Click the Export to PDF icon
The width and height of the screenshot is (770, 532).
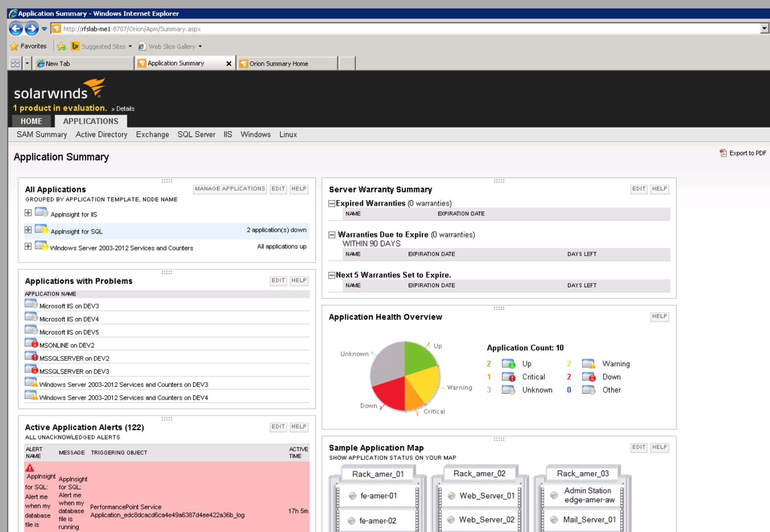[723, 153]
